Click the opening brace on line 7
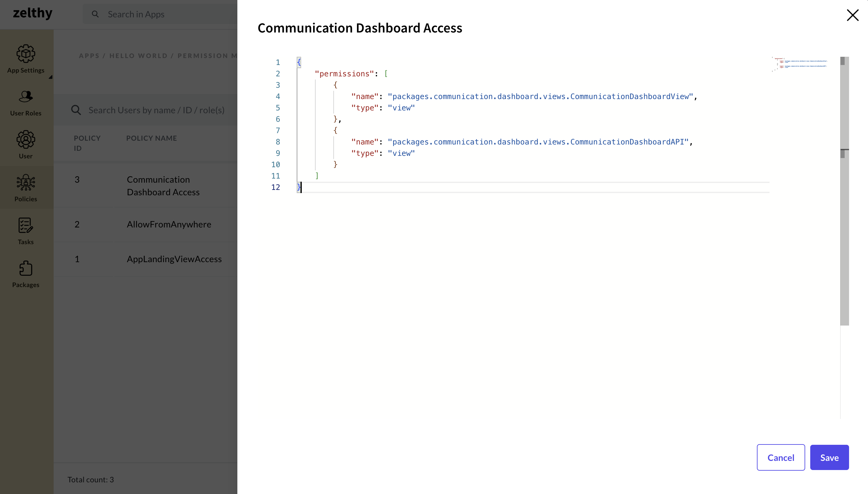This screenshot has width=868, height=494. click(x=335, y=130)
